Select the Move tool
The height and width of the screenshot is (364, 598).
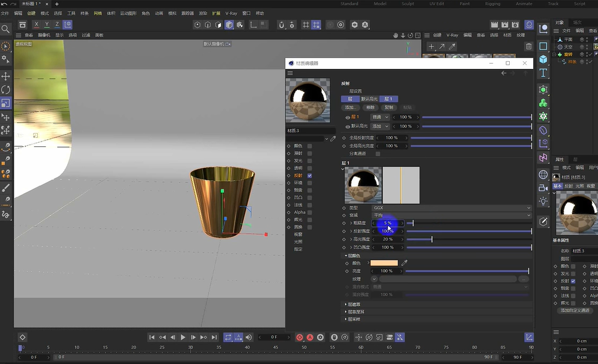[x=6, y=77]
